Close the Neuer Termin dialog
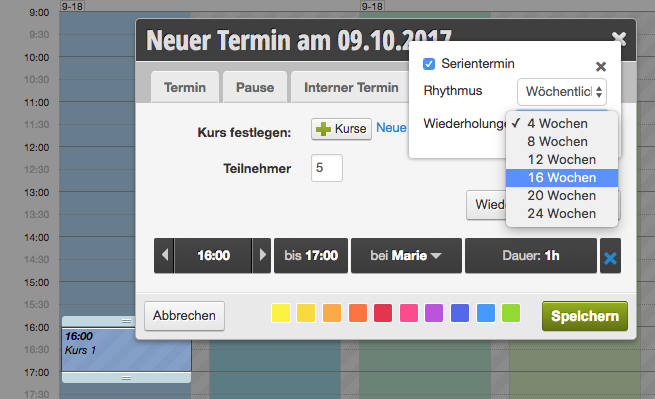The height and width of the screenshot is (399, 655). (x=619, y=39)
